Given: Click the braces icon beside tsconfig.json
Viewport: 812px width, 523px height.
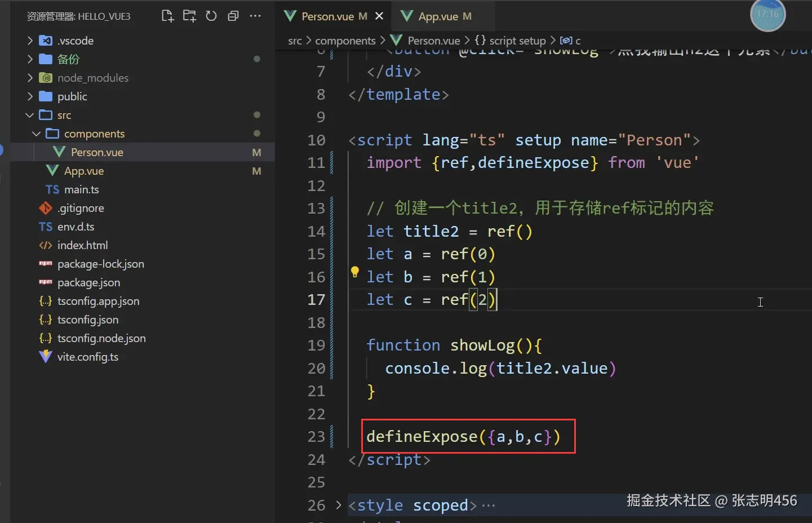Looking at the screenshot, I should click(46, 320).
